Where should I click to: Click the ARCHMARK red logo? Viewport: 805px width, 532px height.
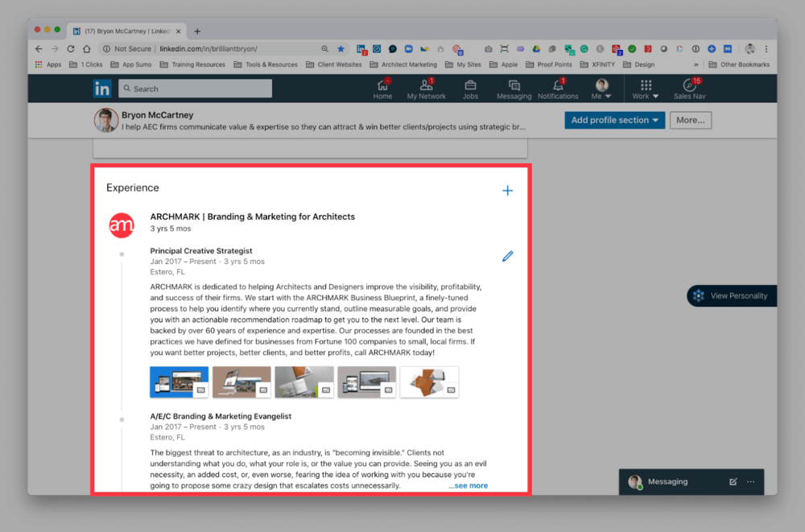[x=122, y=225]
